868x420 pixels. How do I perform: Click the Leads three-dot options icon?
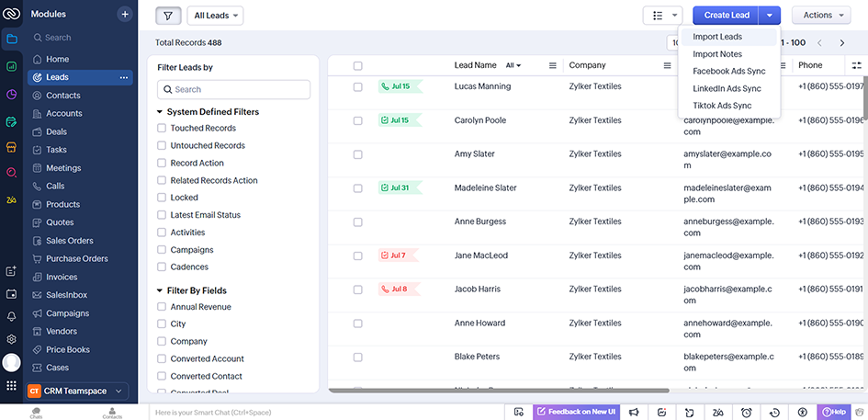(x=124, y=77)
